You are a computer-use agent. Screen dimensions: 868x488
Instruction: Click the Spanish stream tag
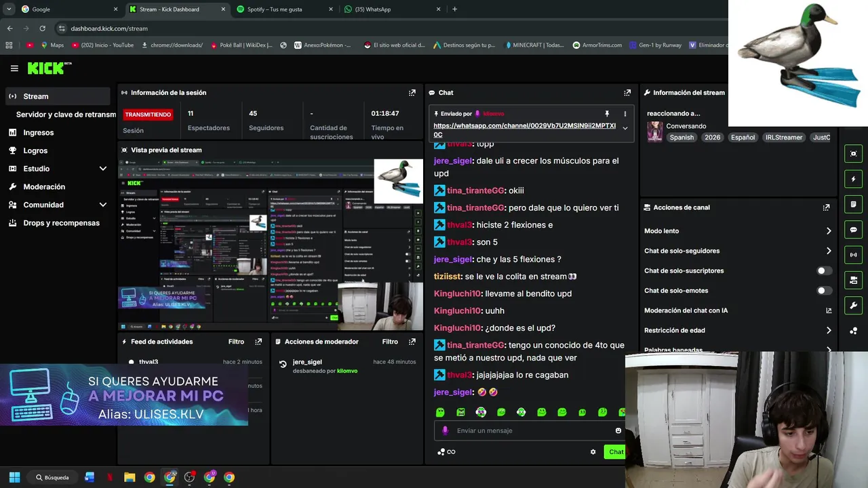(x=682, y=138)
